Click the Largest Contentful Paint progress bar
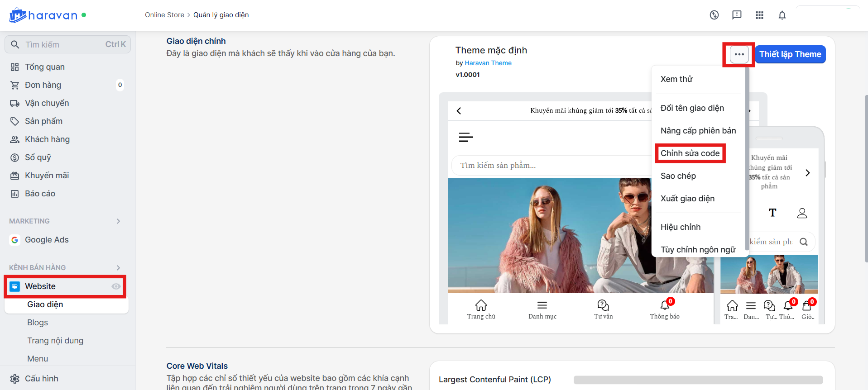 tap(698, 380)
